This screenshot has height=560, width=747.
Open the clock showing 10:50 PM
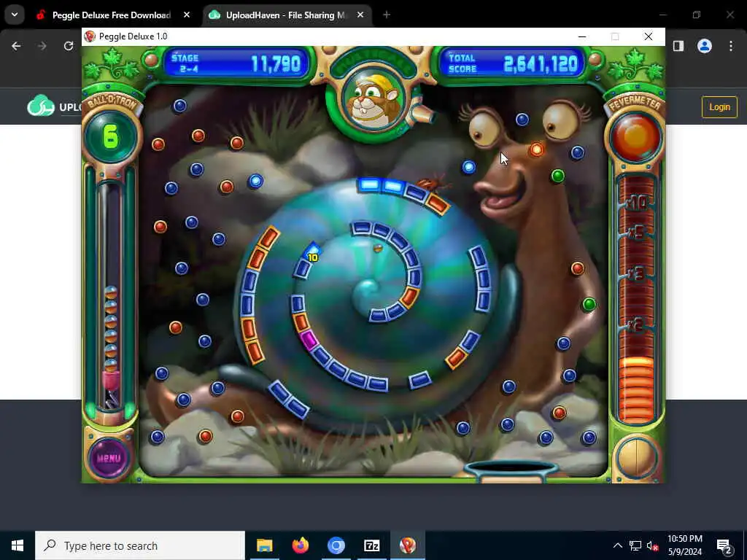684,545
